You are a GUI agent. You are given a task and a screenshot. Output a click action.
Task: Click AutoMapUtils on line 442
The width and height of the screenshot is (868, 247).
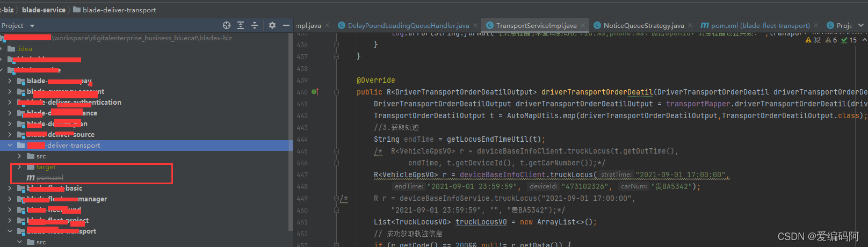tap(532, 115)
